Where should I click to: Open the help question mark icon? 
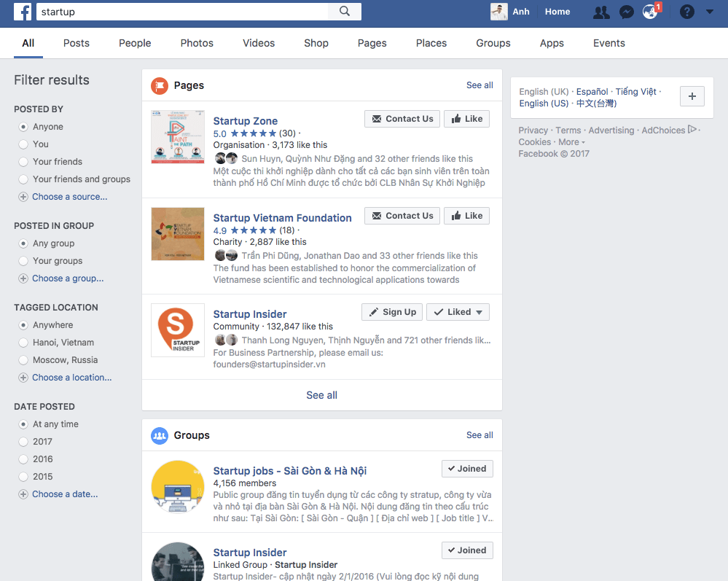[x=686, y=12]
